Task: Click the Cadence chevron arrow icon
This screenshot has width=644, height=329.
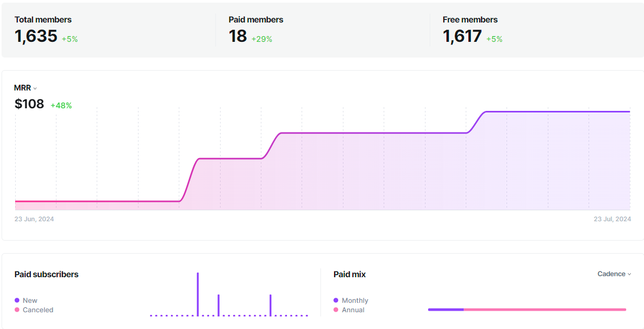Action: 629,274
